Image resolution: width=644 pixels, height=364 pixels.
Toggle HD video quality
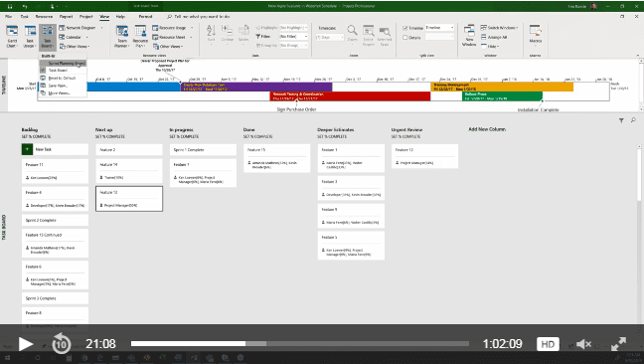(x=548, y=344)
